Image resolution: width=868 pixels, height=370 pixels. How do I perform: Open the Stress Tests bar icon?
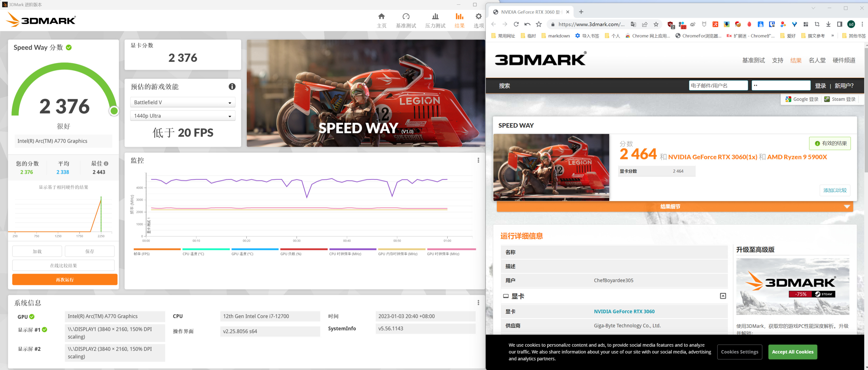(435, 17)
